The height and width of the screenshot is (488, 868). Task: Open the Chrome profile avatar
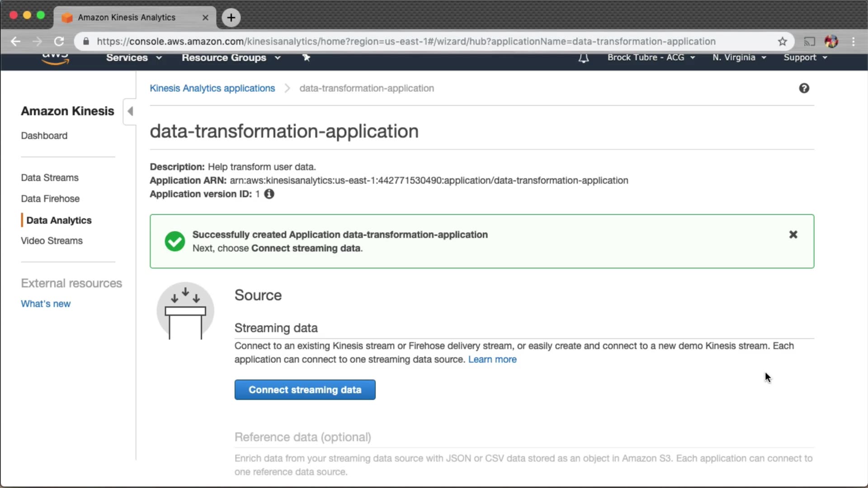pos(831,42)
